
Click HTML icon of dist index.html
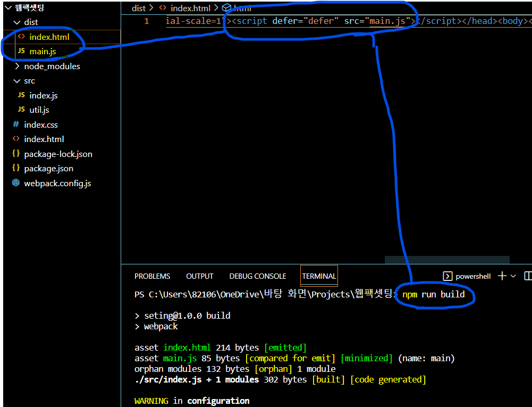pos(22,36)
